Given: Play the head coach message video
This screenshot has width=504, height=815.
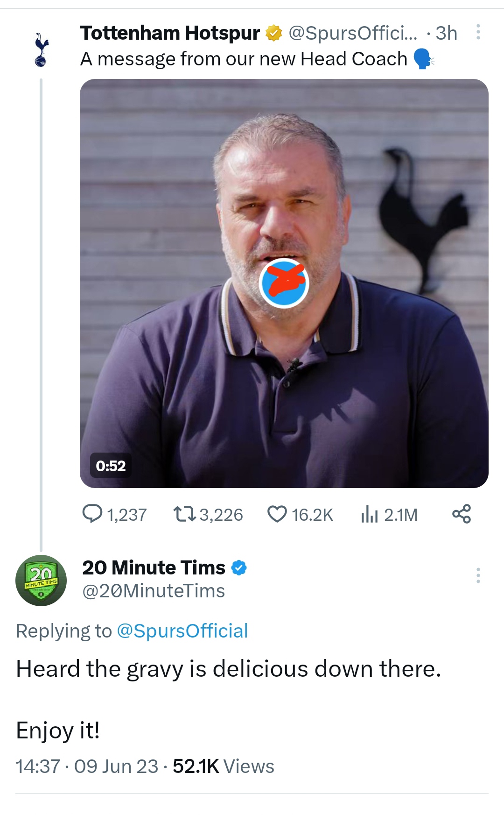Looking at the screenshot, I should coord(284,283).
